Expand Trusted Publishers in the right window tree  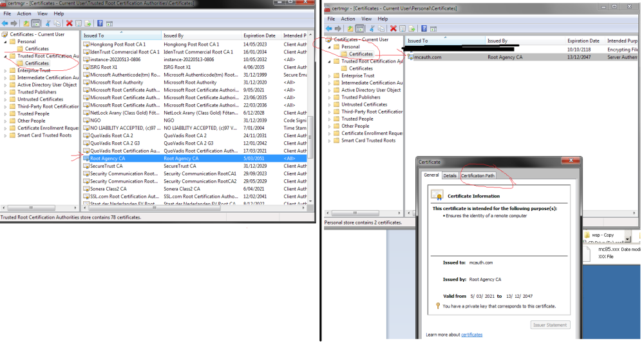point(329,97)
